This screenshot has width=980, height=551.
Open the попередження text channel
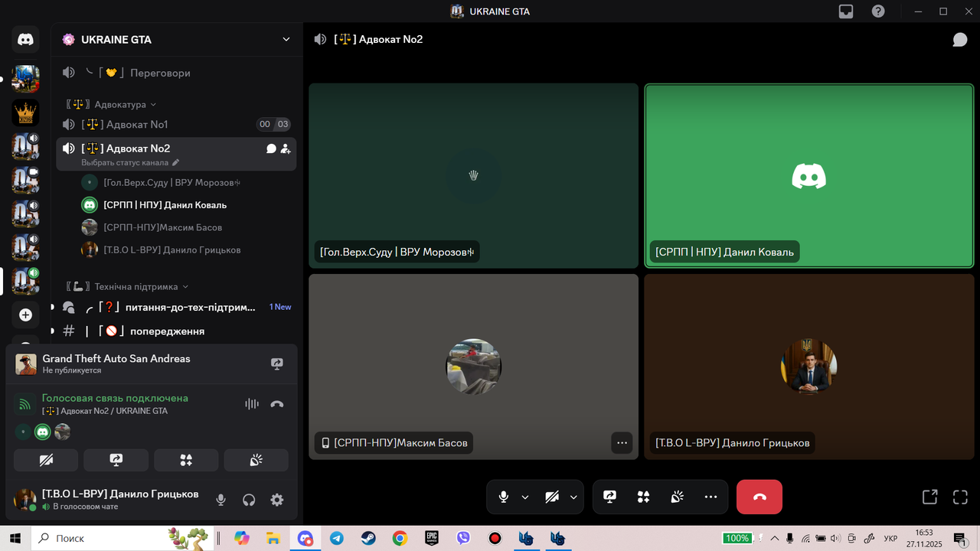[x=176, y=331]
